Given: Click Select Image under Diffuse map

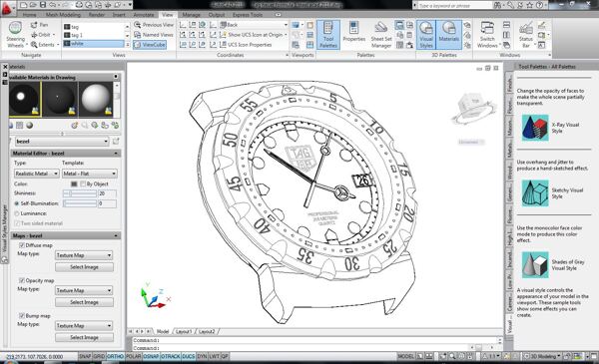Looking at the screenshot, I should (84, 267).
